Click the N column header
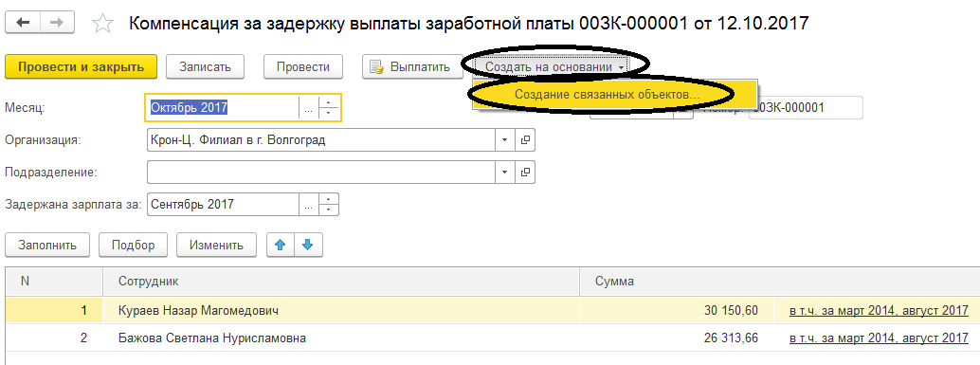Image resolution: width=980 pixels, height=365 pixels. click(54, 282)
